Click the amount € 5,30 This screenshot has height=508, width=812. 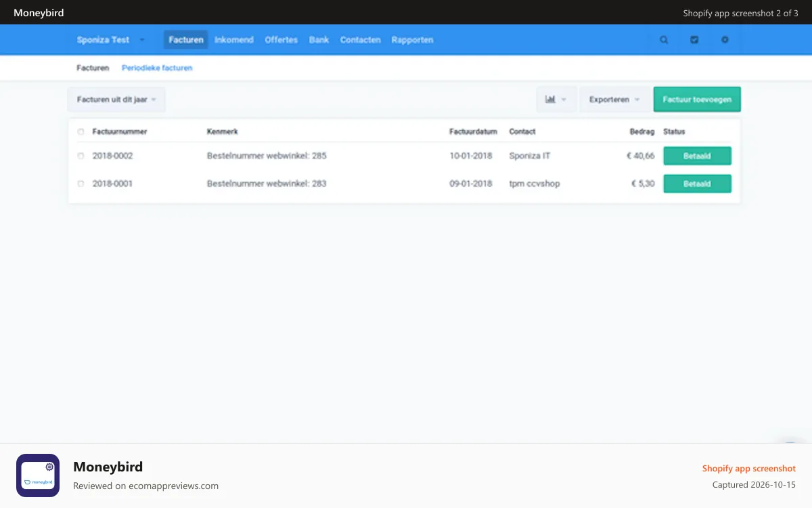coord(643,184)
